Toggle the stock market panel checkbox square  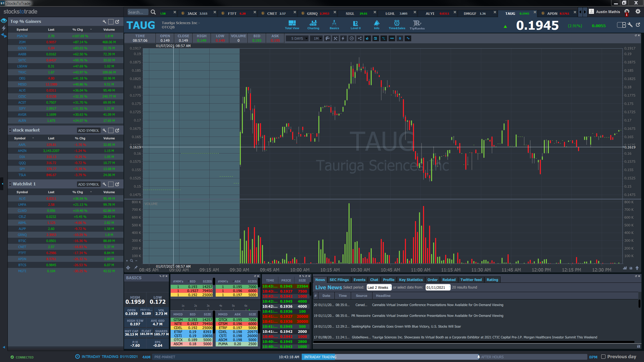pos(111,130)
